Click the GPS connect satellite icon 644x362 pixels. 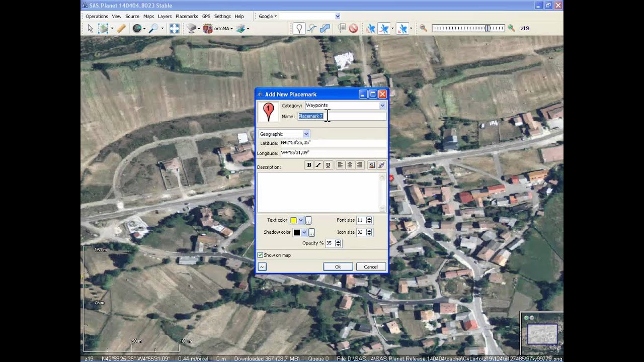click(x=371, y=29)
